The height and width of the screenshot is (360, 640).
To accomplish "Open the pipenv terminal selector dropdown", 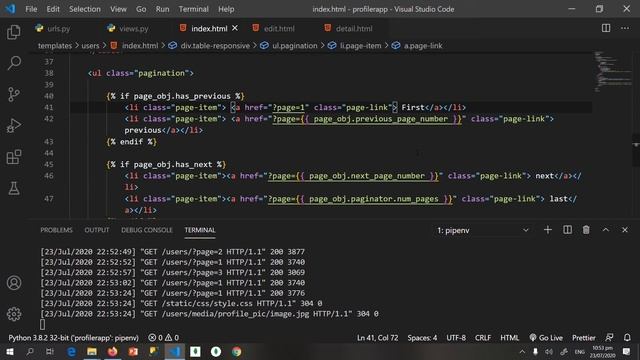I will click(483, 231).
